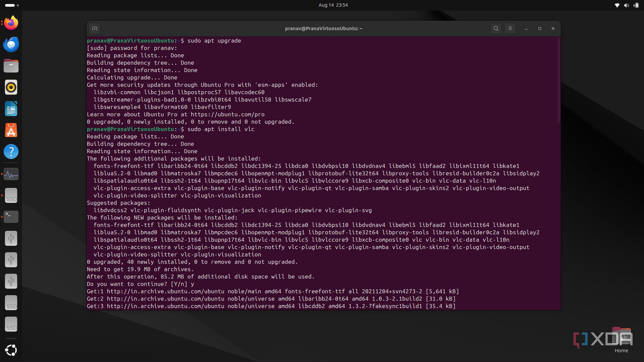Image resolution: width=644 pixels, height=362 pixels.
Task: Click the 'sudo apt upgrade' command text
Action: click(x=214, y=41)
